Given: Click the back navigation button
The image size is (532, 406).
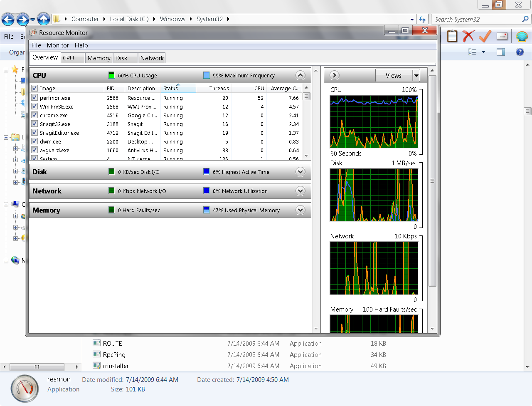Looking at the screenshot, I should 8,19.
